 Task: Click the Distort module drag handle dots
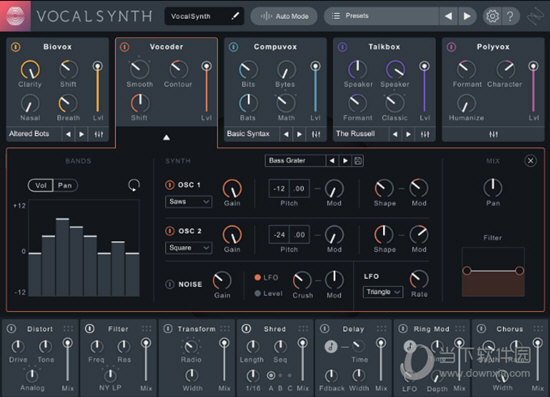click(x=68, y=329)
